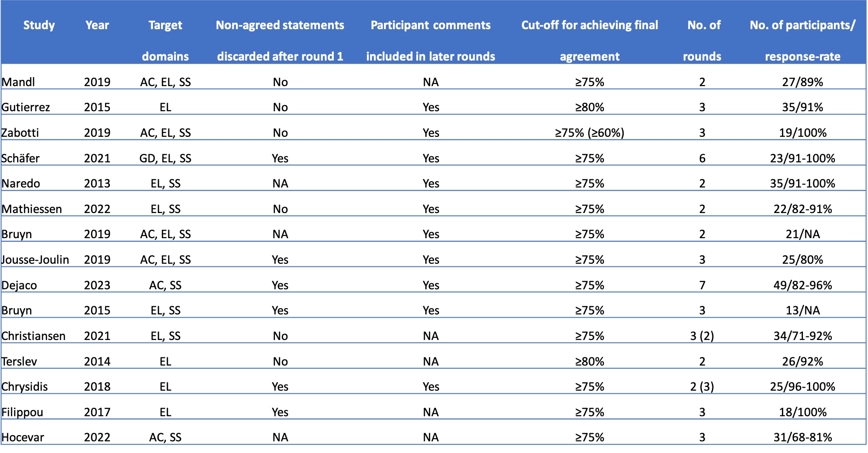This screenshot has height=453, width=868.
Task: Select the 2 (3) rounds cell
Action: pyautogui.click(x=702, y=387)
